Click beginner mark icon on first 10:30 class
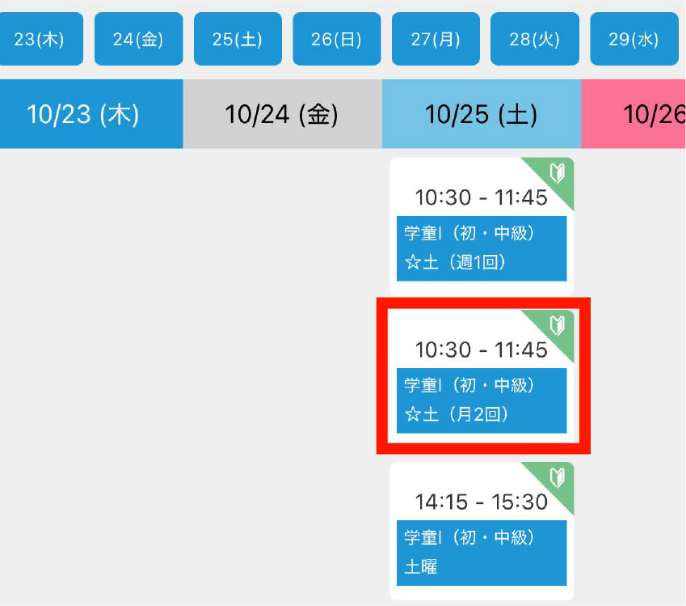The height and width of the screenshot is (606, 686). (558, 174)
